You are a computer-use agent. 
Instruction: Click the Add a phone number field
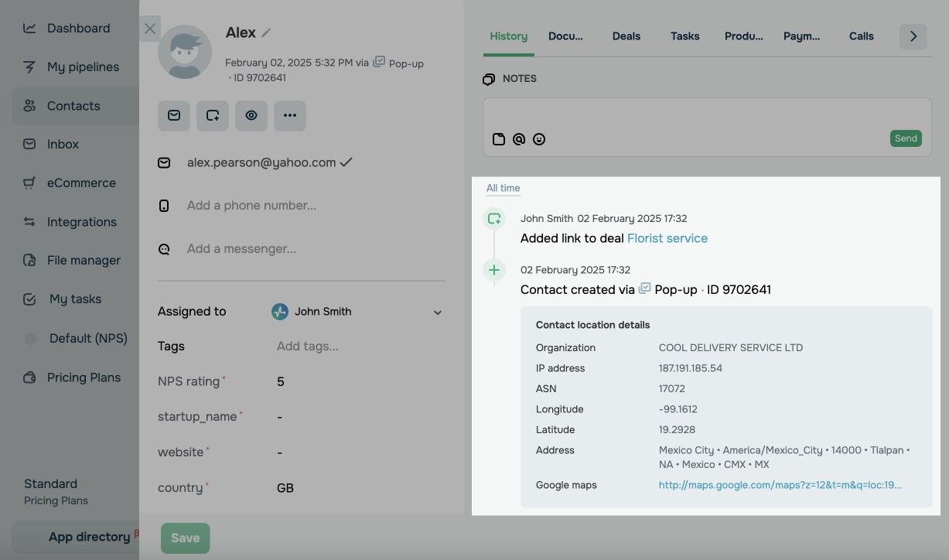251,206
